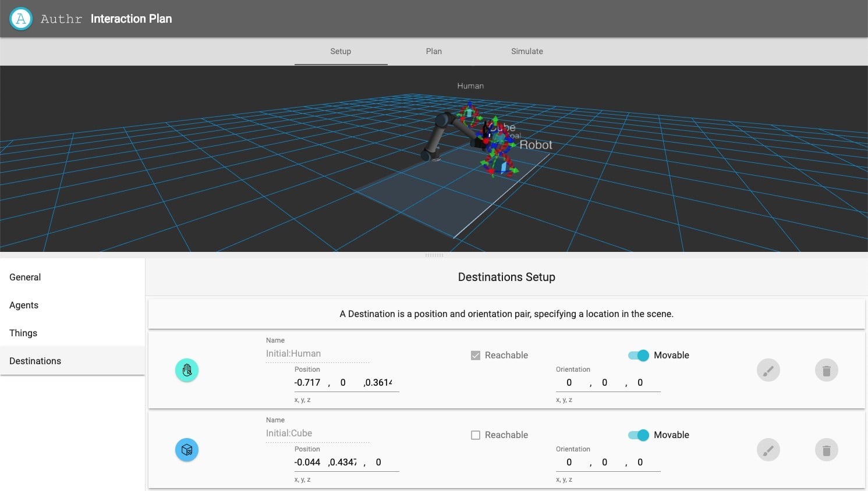The height and width of the screenshot is (491, 868).
Task: Turn off Movable switch for Initial:Cube
Action: tap(639, 435)
